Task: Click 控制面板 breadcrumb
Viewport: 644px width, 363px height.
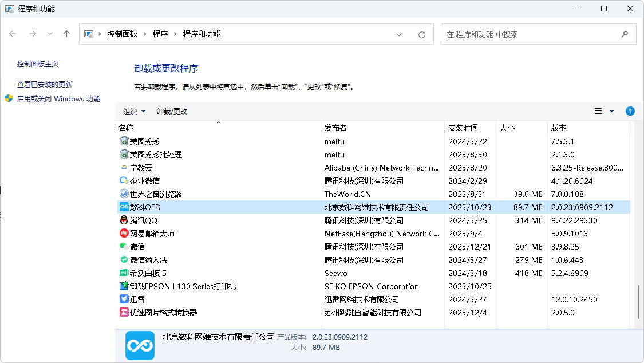Action: [123, 34]
